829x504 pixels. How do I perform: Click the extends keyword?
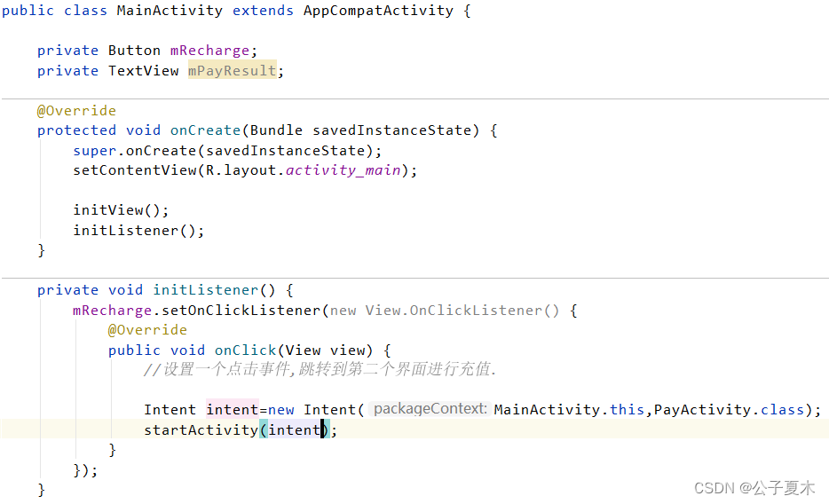click(263, 11)
